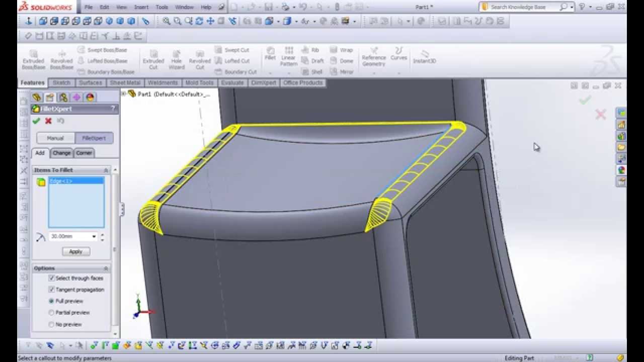Toggle the Select through faces checkbox
This screenshot has height=362, width=644.
click(51, 278)
